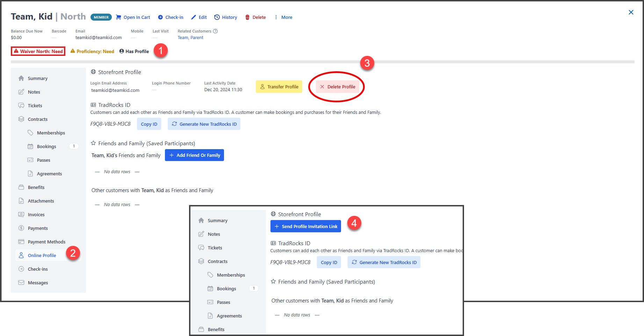
Task: Select Online Profile in the left sidebar
Action: [x=42, y=255]
